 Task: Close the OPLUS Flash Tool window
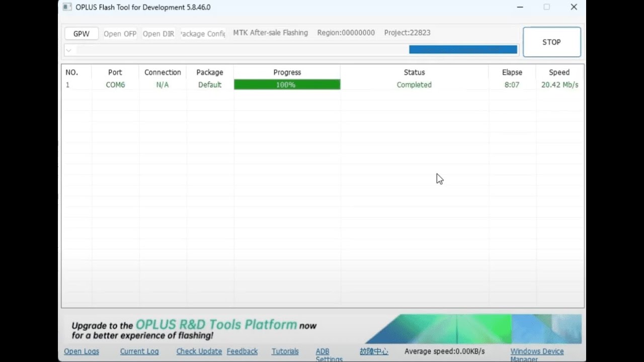(x=574, y=7)
